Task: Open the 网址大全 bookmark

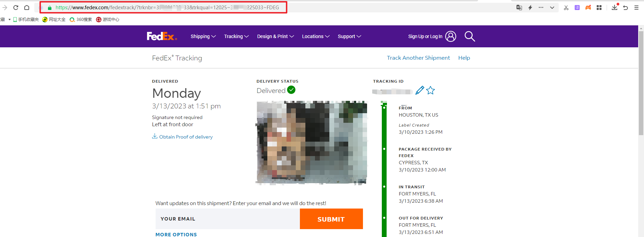Action: (54, 20)
